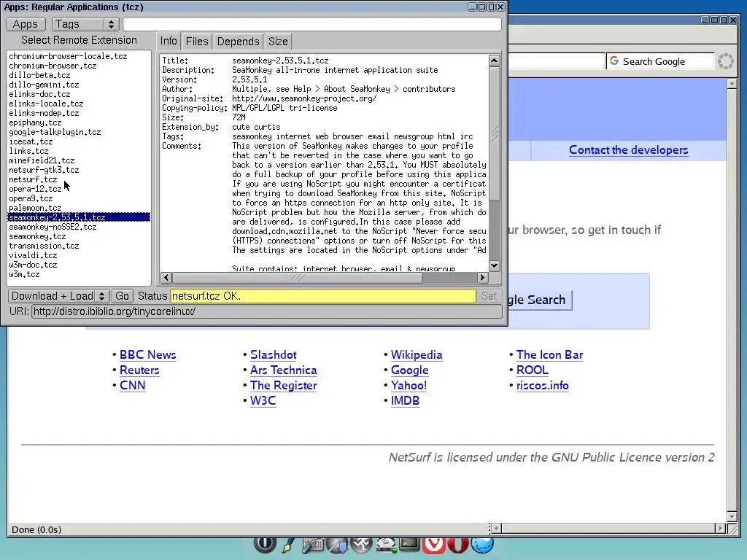Open the Slashdot link

tap(274, 355)
